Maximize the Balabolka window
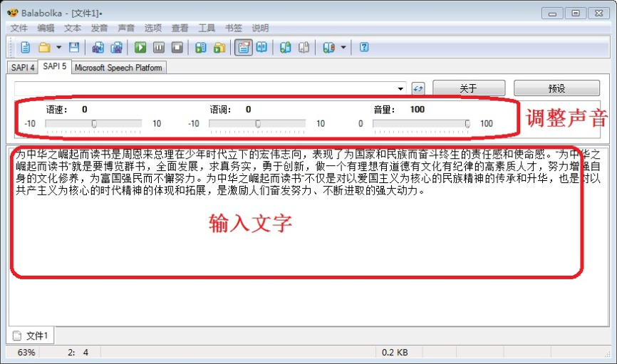 575,14
